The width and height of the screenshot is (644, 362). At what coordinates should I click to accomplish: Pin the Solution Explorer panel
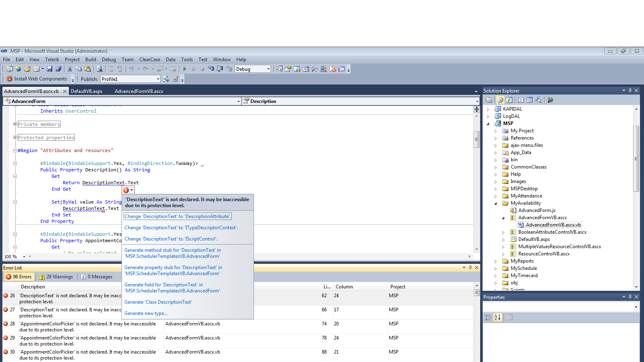pos(630,90)
